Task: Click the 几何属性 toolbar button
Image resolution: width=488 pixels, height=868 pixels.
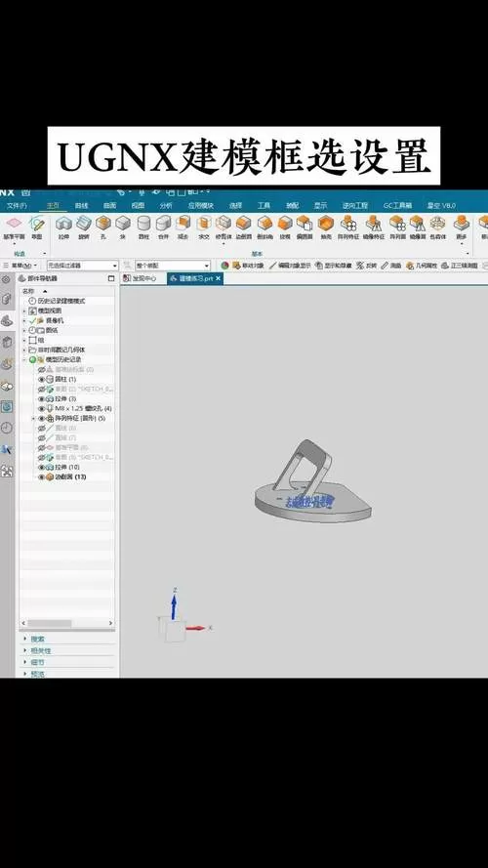Action: 422,266
